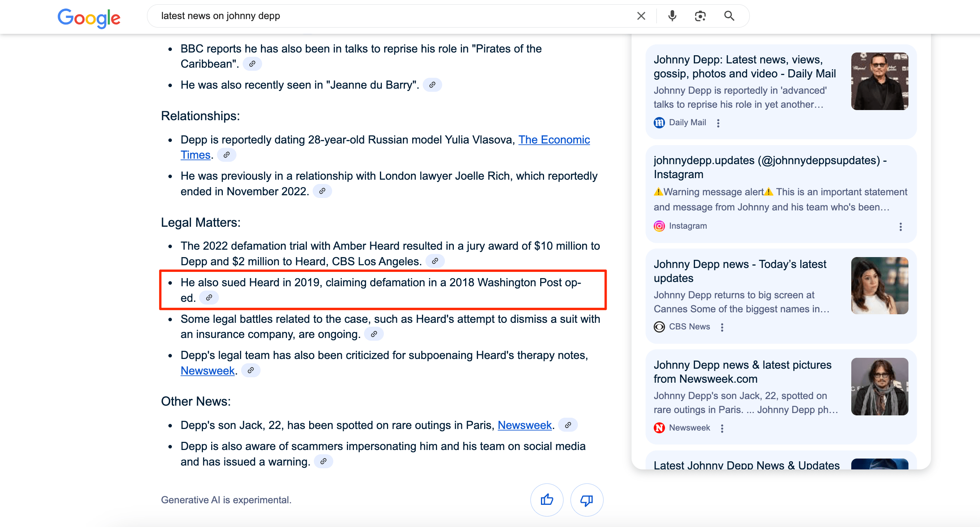Click the CBS News card thumbnail image
This screenshot has height=527, width=980.
(x=880, y=285)
